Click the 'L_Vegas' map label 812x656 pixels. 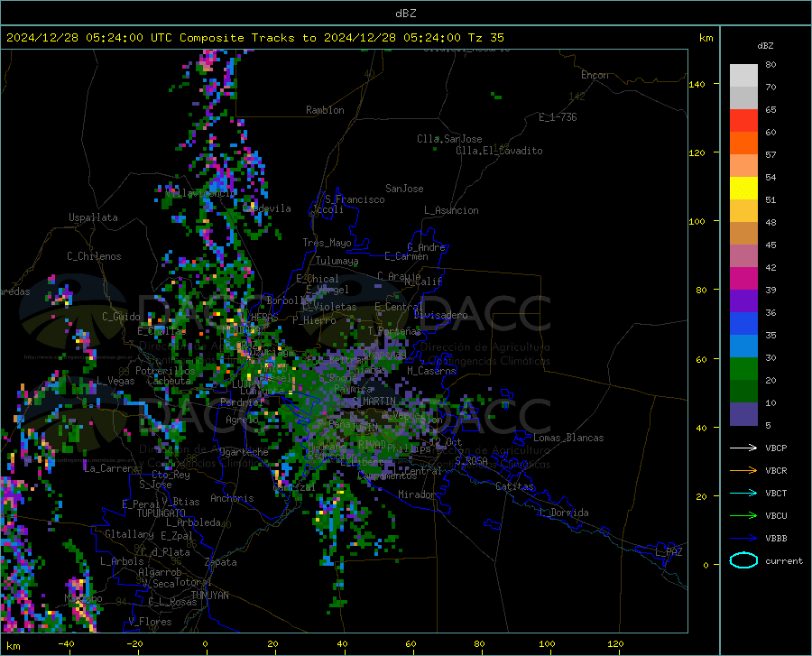115,381
